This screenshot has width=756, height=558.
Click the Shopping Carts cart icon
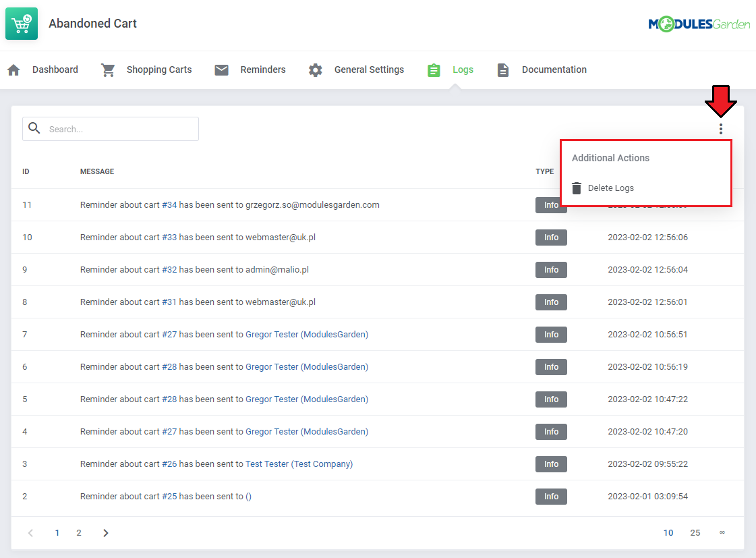point(108,70)
